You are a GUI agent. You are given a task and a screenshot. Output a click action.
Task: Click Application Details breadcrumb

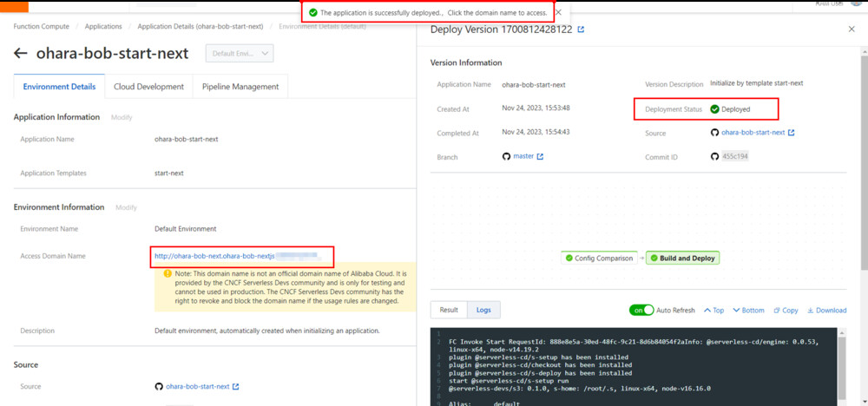click(x=201, y=27)
